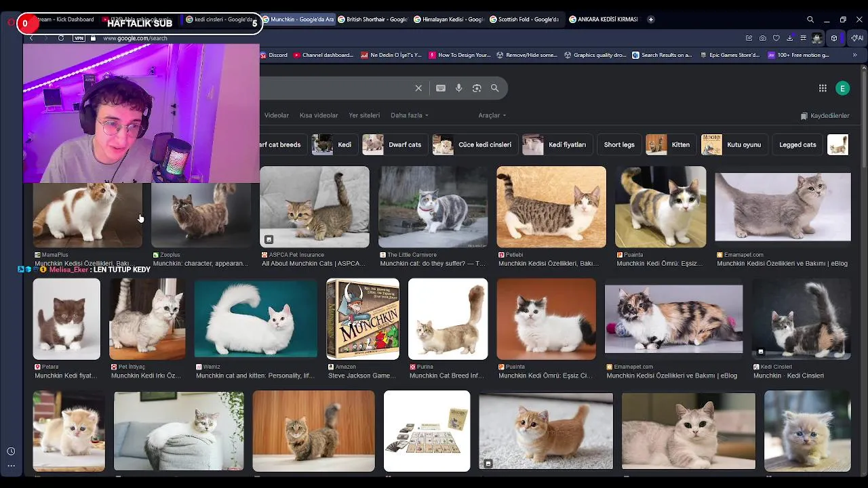868x488 pixels.
Task: Open the Kedi Cinsleri munchkin image
Action: tap(801, 319)
